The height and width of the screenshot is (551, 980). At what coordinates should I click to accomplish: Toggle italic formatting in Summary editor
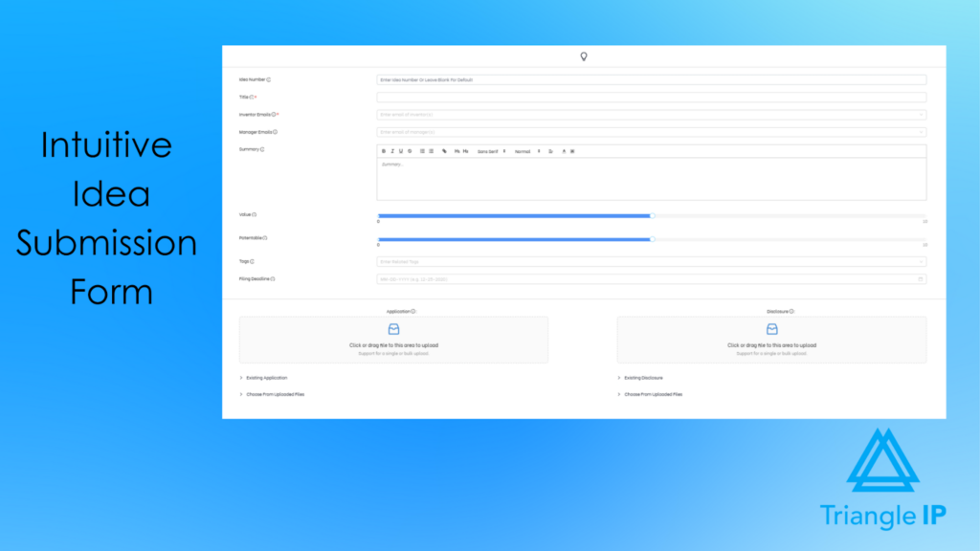pyautogui.click(x=391, y=151)
